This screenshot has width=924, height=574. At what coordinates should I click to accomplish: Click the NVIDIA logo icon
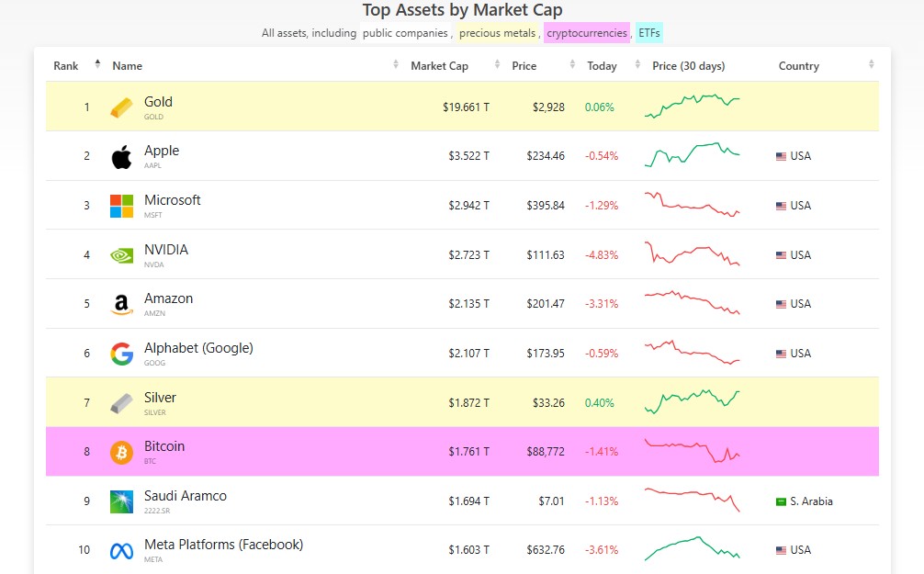[121, 255]
